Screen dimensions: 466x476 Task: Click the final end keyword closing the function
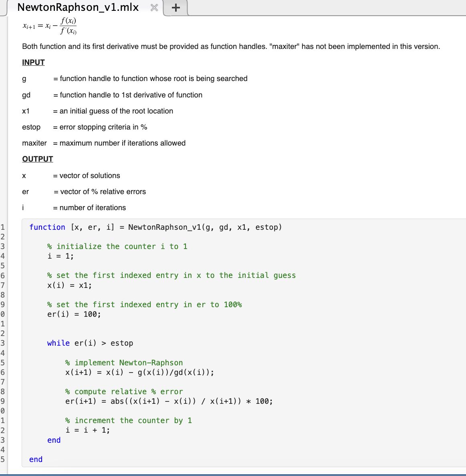click(36, 459)
